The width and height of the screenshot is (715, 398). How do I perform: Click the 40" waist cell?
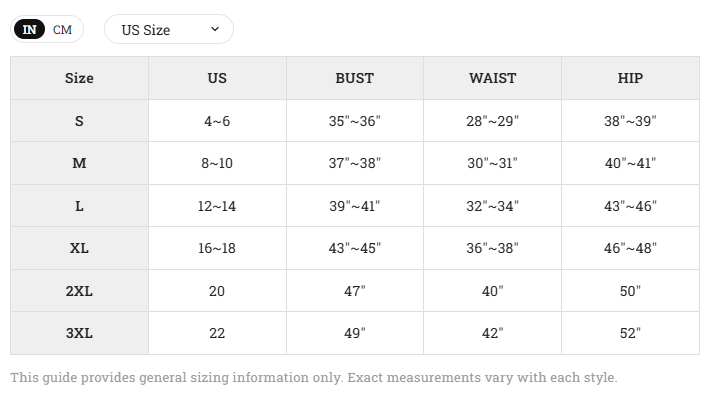click(492, 291)
